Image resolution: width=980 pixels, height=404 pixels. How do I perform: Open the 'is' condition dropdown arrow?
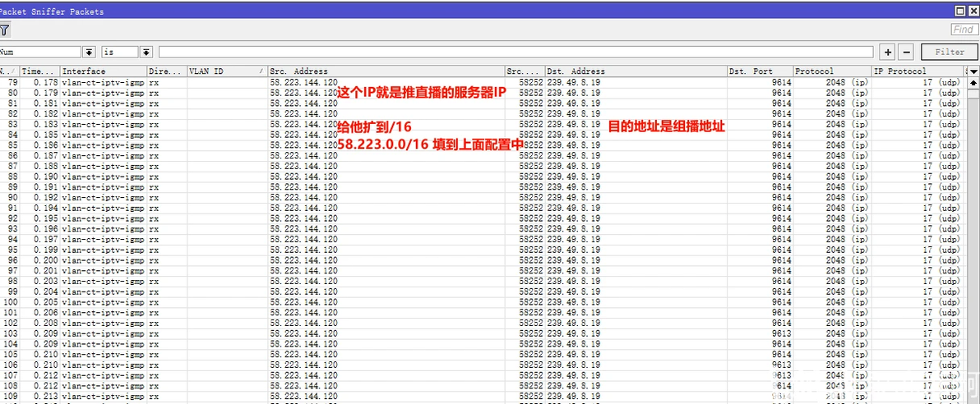tap(146, 52)
